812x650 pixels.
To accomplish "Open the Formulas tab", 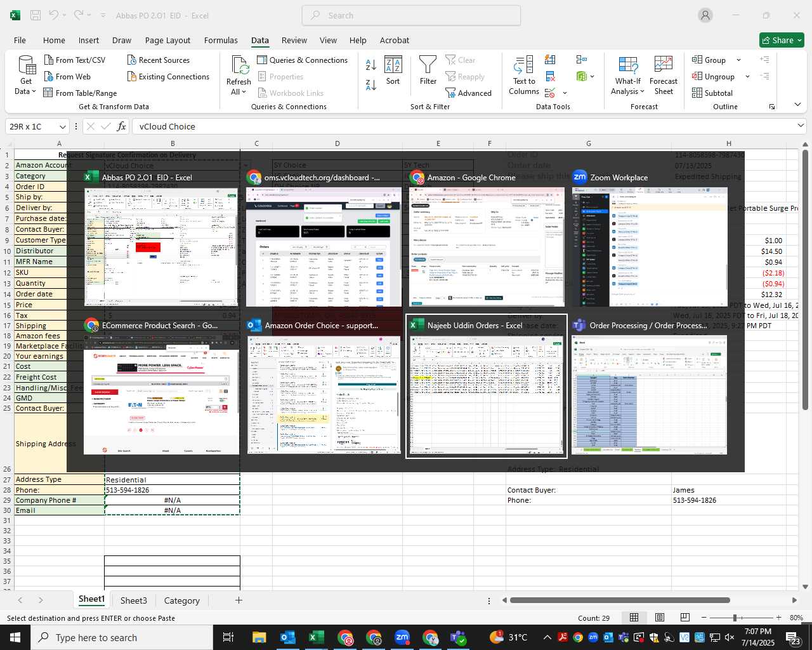I will point(221,40).
